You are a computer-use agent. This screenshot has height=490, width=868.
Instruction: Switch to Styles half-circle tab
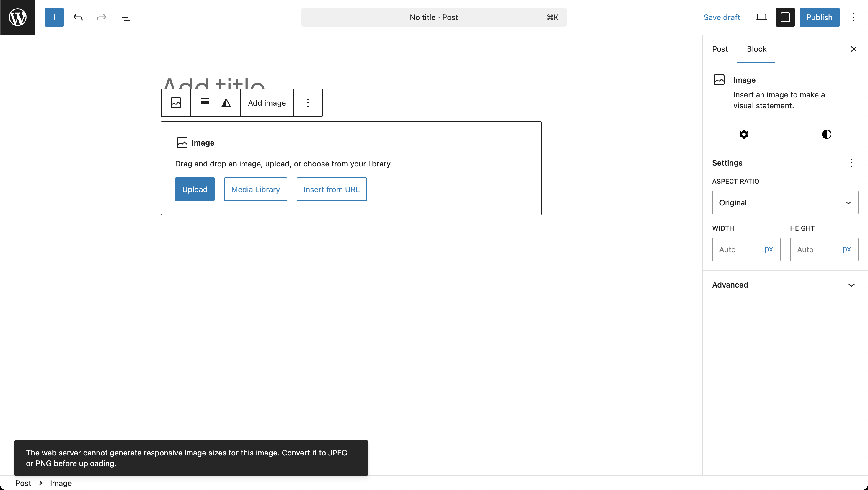826,134
